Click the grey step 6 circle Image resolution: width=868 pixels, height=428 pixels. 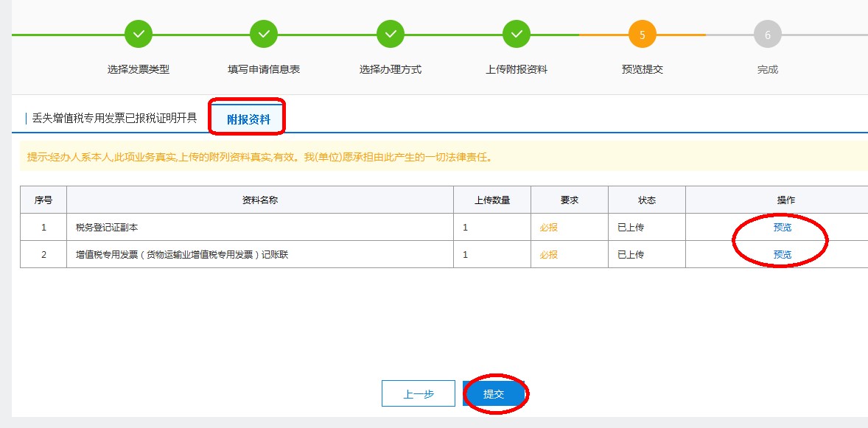click(x=768, y=35)
